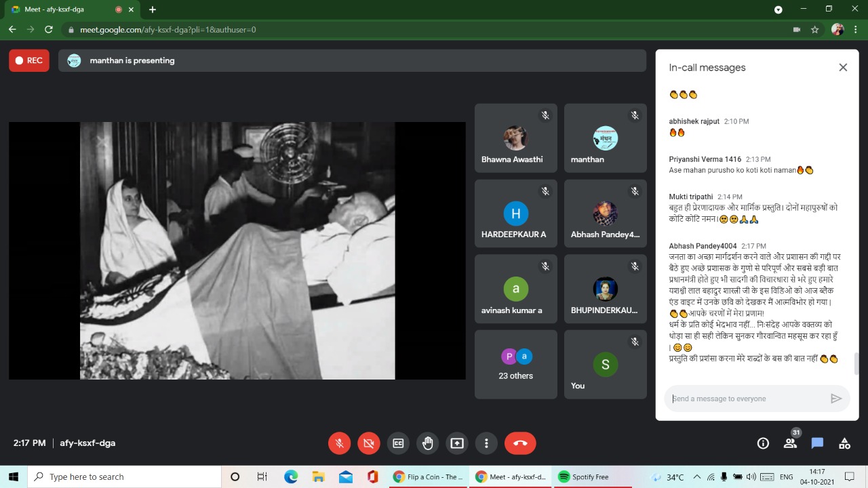Send the chat message arrow
Image resolution: width=868 pixels, height=488 pixels.
tap(836, 399)
